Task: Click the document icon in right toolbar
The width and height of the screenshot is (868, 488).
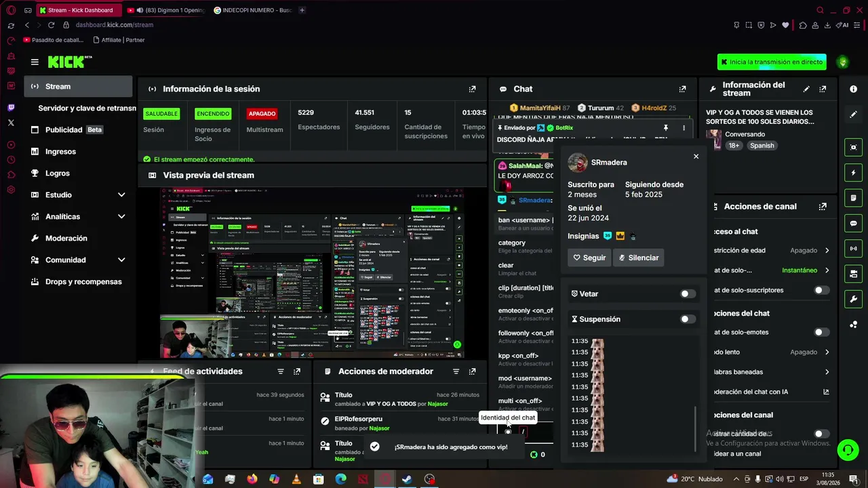Action: pos(853,198)
